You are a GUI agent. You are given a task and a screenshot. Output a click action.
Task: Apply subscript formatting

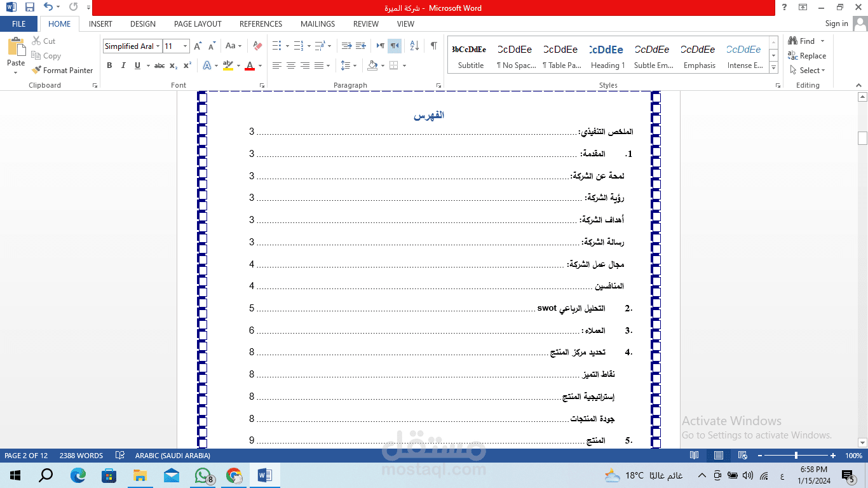coord(174,65)
